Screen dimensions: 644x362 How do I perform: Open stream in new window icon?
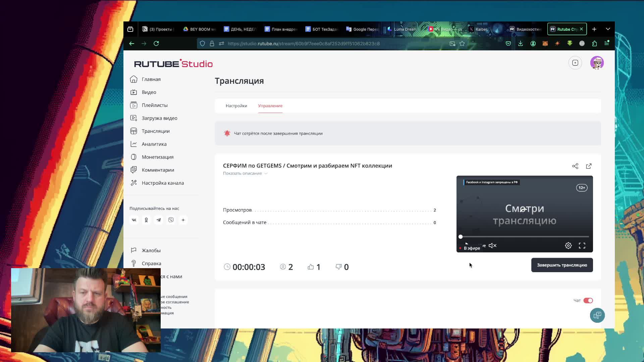(589, 166)
